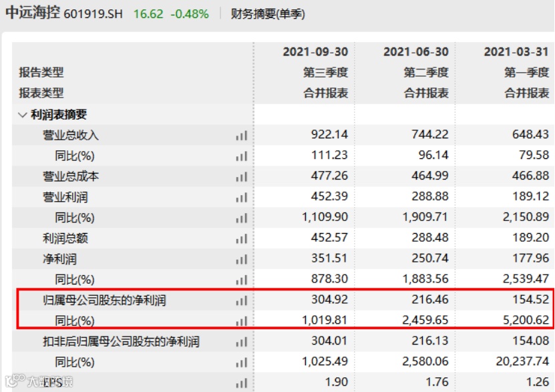The height and width of the screenshot is (392, 555).
Task: Select the 2021-09-30 column header
Action: click(x=315, y=52)
